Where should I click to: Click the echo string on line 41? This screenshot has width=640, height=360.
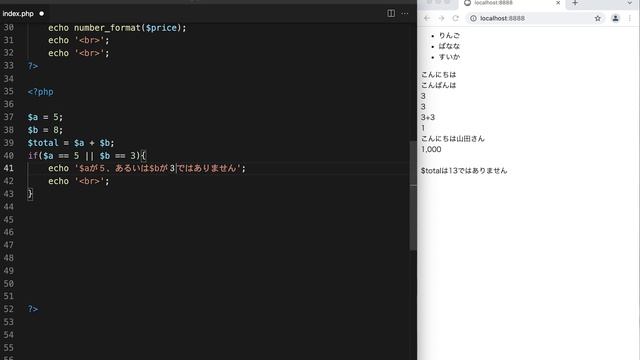click(x=158, y=168)
